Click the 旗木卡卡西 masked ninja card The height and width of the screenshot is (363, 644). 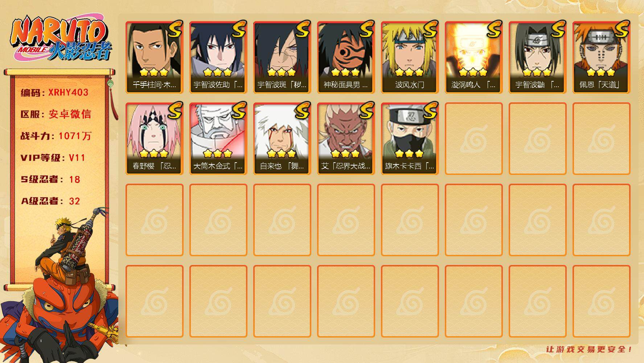(x=410, y=139)
